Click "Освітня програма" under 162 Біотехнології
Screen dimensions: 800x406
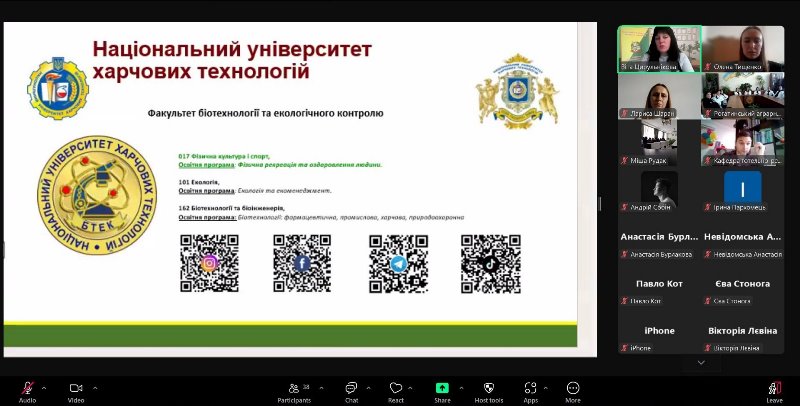206,217
